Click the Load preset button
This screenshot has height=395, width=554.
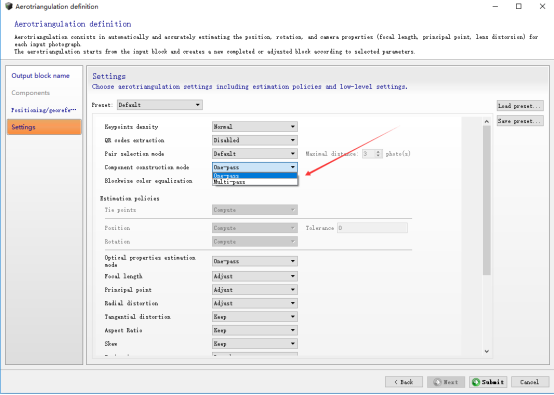coord(520,106)
